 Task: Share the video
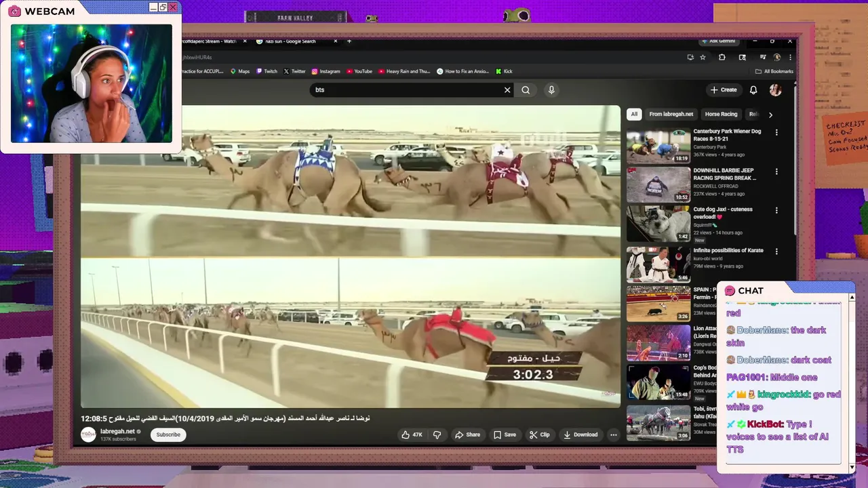click(x=467, y=434)
